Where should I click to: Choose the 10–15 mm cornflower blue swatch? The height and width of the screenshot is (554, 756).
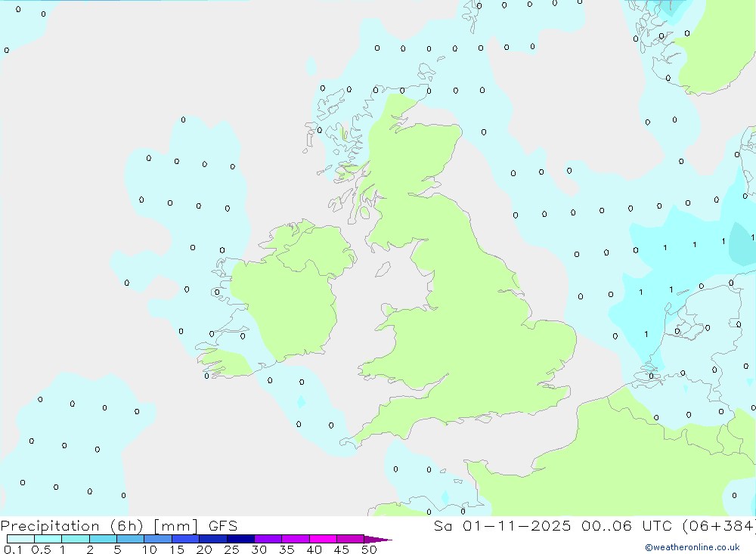158,539
